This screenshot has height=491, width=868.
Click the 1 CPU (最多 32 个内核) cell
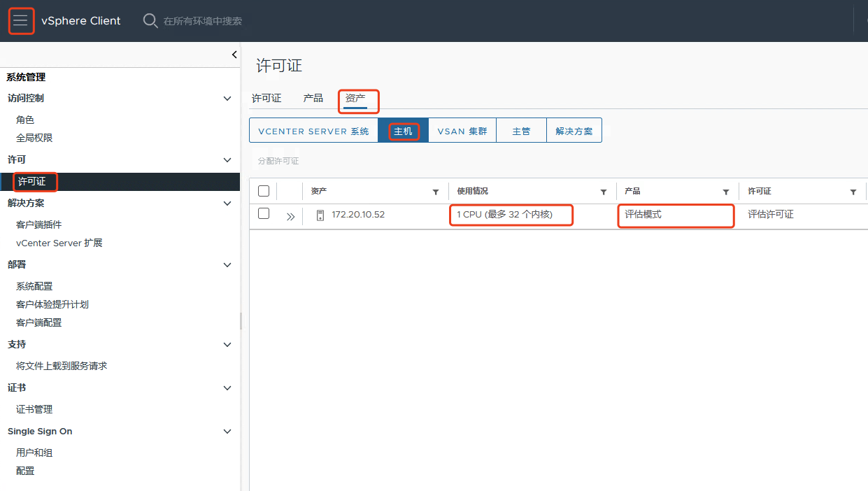(505, 215)
